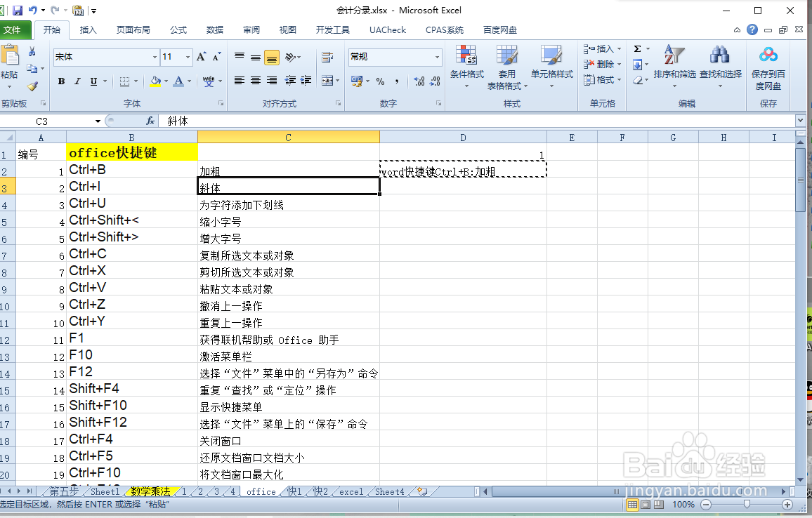Click the 格式 format cells button
This screenshot has width=812, height=518.
tap(602, 80)
